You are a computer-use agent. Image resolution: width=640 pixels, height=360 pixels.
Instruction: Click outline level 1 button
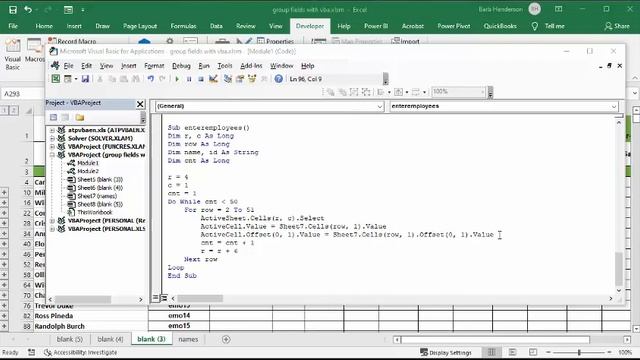pos(4,110)
